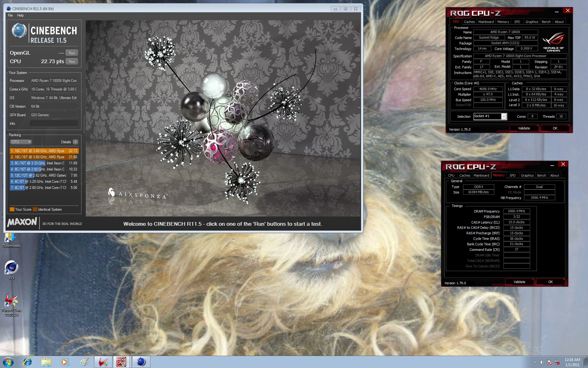Viewport: 588px width, 368px height.
Task: Launch Internet Explorer from the taskbar
Action: click(28, 362)
